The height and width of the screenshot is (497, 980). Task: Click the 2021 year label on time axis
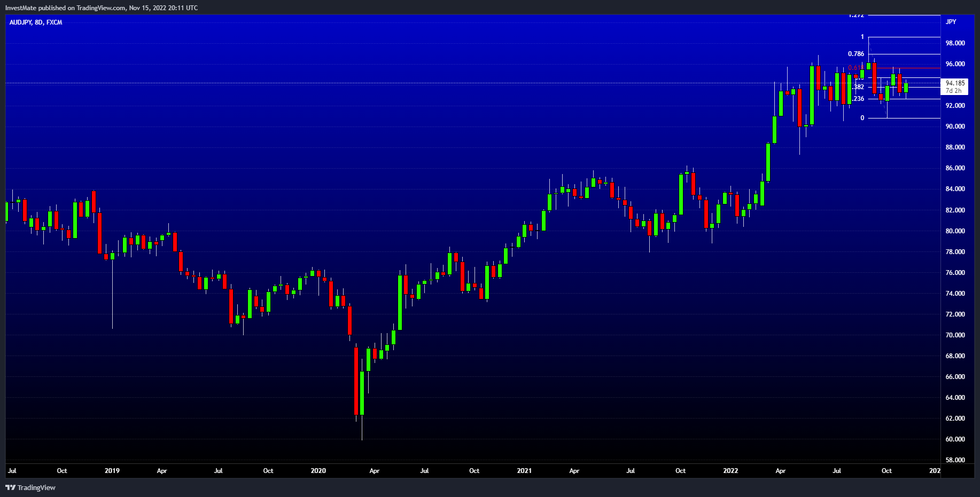525,471
